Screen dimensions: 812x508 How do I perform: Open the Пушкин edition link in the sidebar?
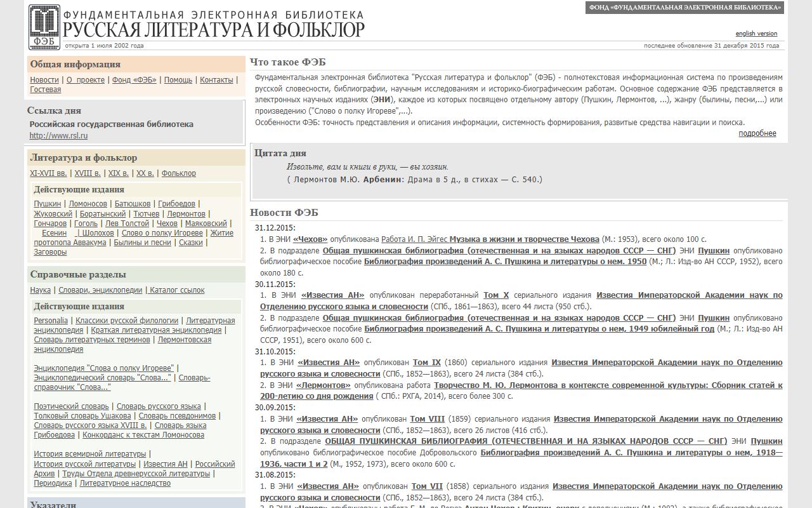[x=48, y=204]
